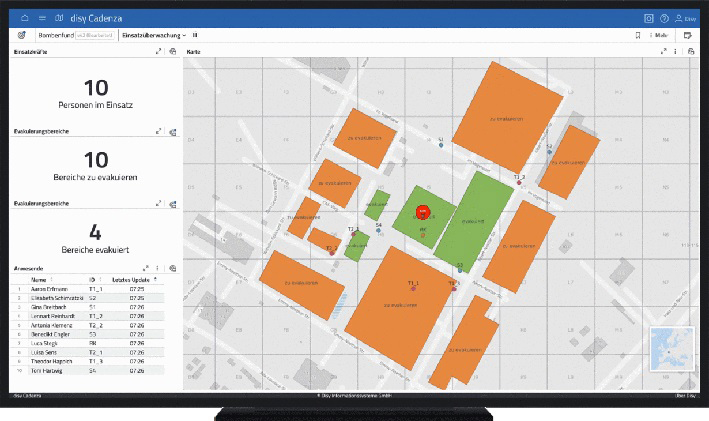Open the Mehr menu
The width and height of the screenshot is (709, 421).
tap(659, 35)
